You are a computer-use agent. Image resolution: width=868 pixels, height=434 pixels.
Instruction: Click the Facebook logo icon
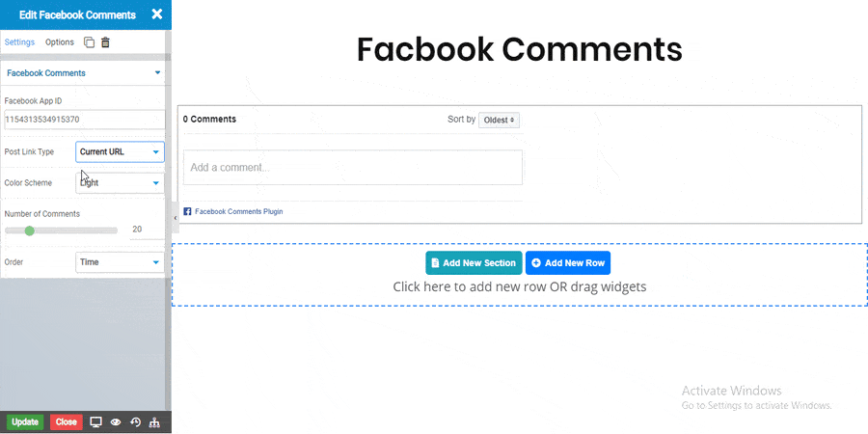pyautogui.click(x=187, y=211)
